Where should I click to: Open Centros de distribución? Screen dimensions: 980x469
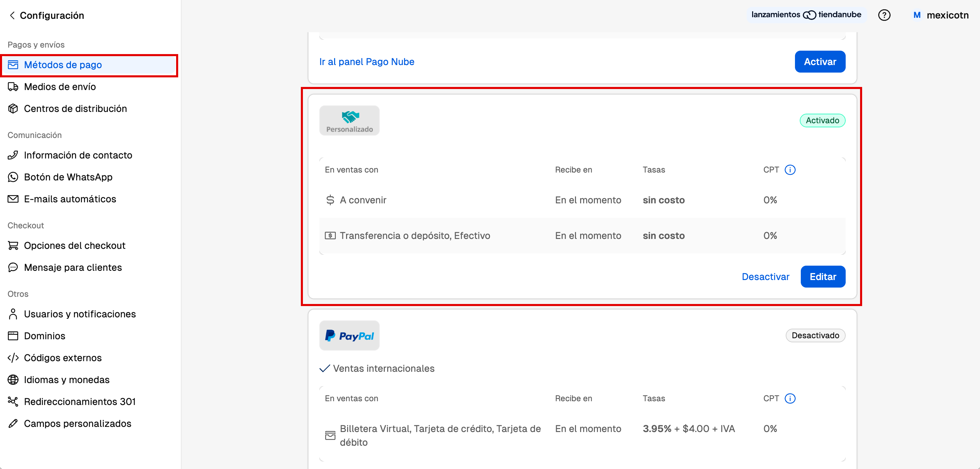tap(75, 109)
